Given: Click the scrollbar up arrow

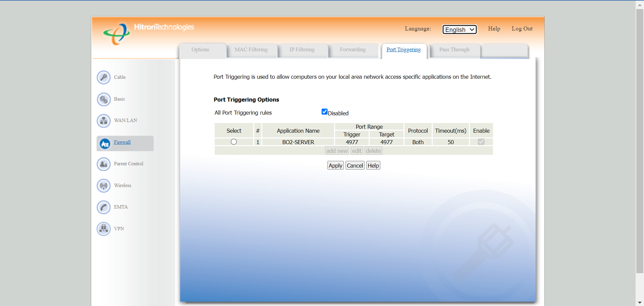Looking at the screenshot, I should [640, 5].
